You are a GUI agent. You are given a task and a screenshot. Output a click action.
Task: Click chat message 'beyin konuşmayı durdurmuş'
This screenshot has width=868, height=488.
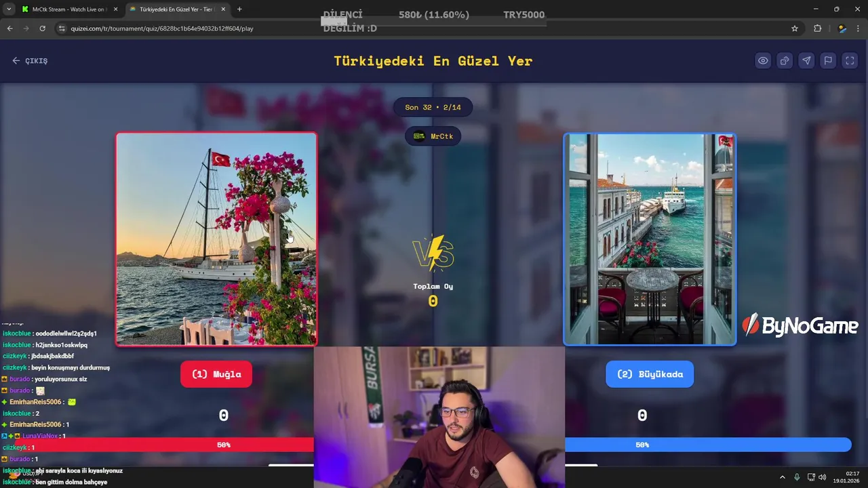point(71,367)
